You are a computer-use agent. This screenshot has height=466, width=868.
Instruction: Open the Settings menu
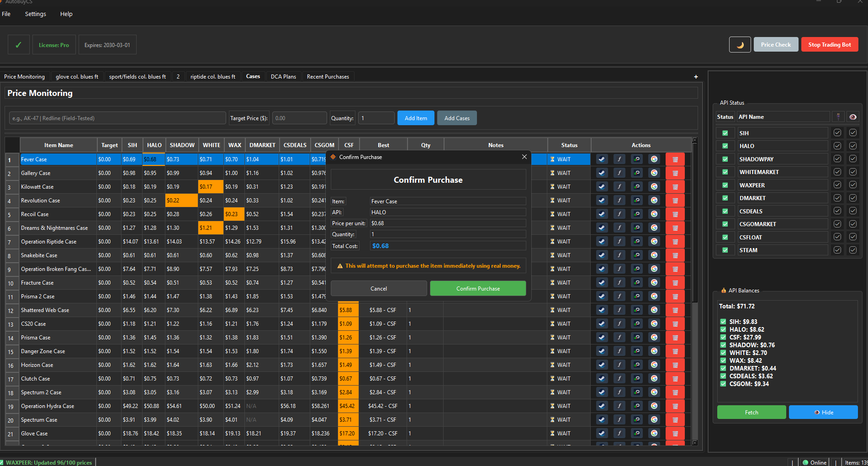tap(35, 14)
